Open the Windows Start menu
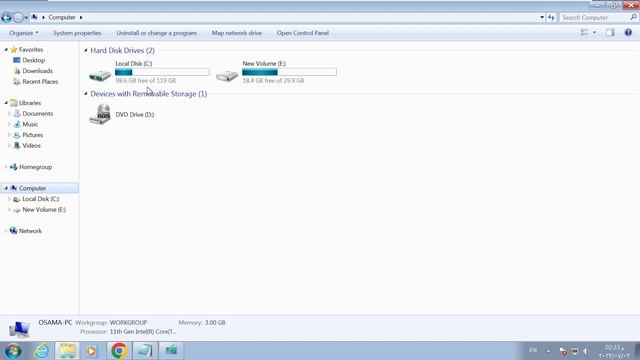This screenshot has width=640, height=360. click(x=13, y=351)
